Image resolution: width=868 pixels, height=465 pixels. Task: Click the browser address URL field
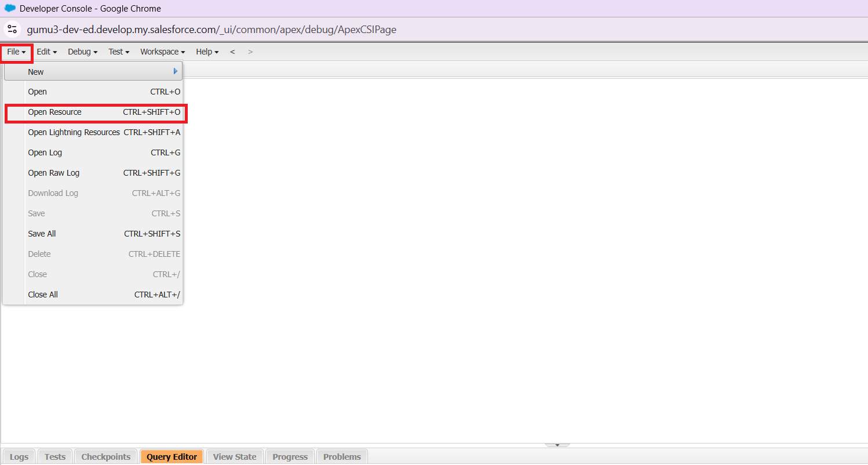pyautogui.click(x=211, y=30)
